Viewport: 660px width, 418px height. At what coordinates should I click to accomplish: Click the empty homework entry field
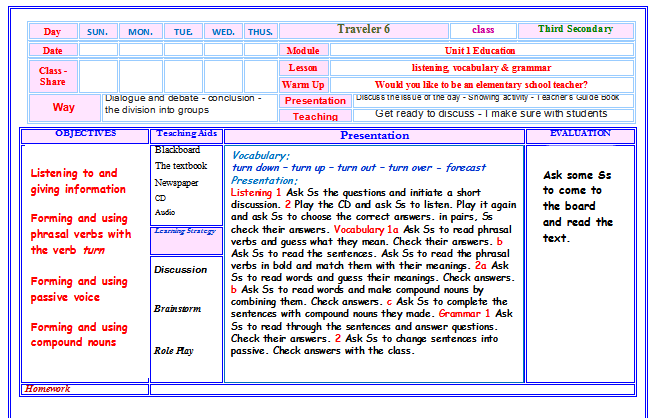(392, 389)
